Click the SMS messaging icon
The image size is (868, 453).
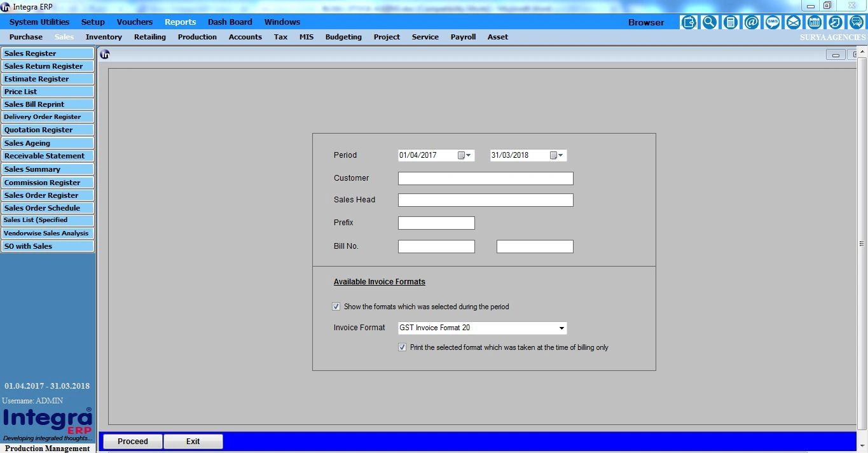point(772,22)
